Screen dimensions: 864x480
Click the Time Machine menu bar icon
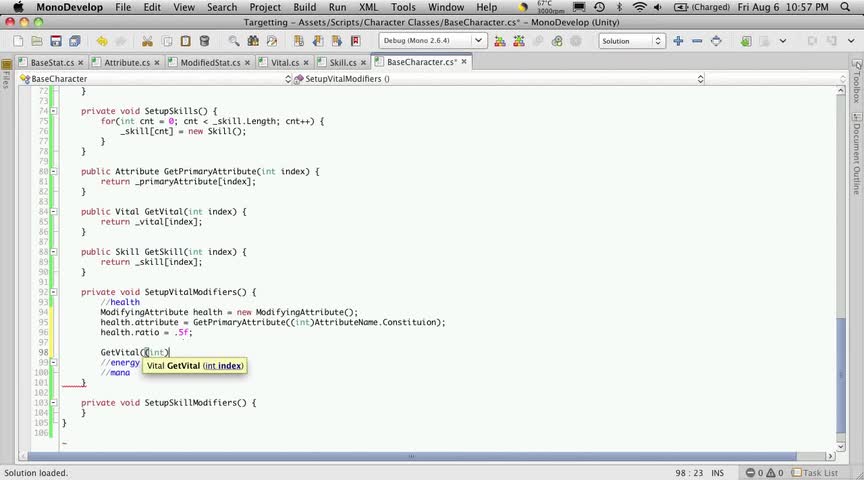(x=600, y=7)
